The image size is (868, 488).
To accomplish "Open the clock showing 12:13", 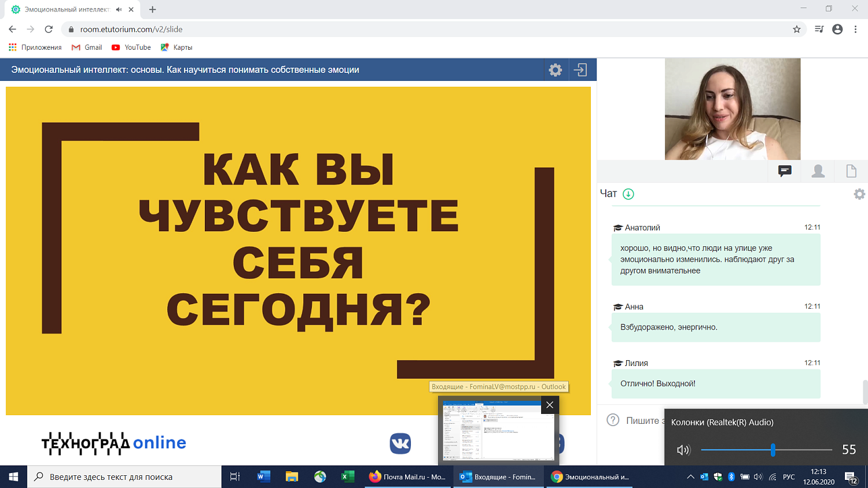I will 819,476.
